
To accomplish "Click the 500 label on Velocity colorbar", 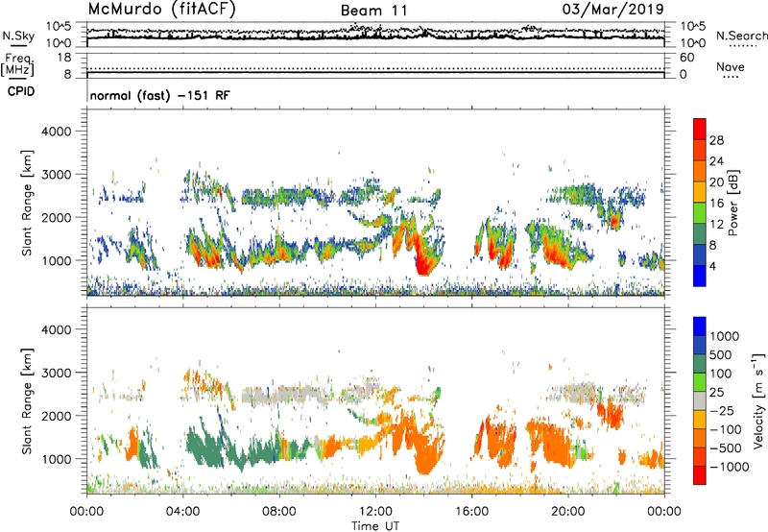I will (721, 355).
